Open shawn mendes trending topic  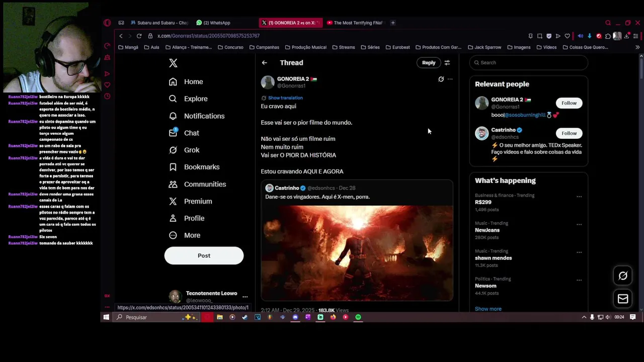493,258
